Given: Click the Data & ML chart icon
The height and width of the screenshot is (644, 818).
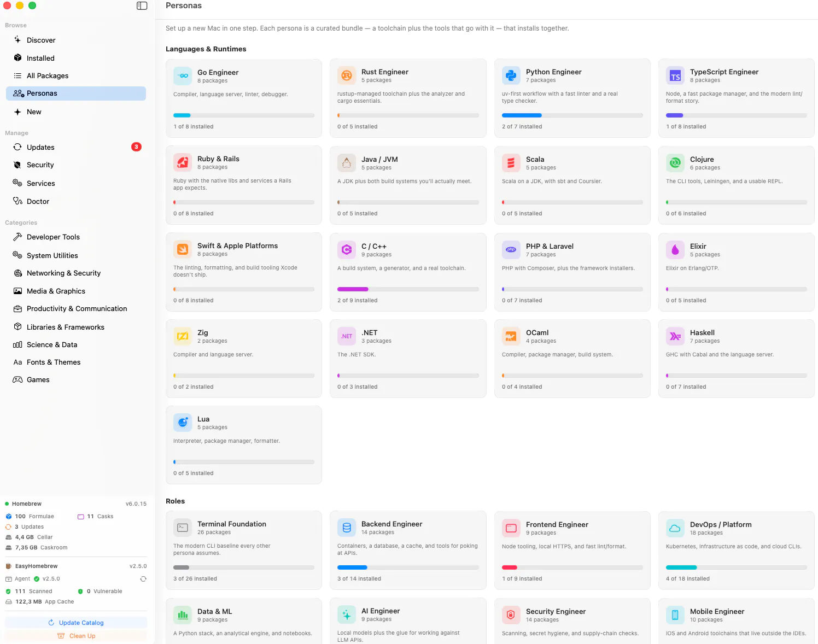Looking at the screenshot, I should (x=183, y=615).
